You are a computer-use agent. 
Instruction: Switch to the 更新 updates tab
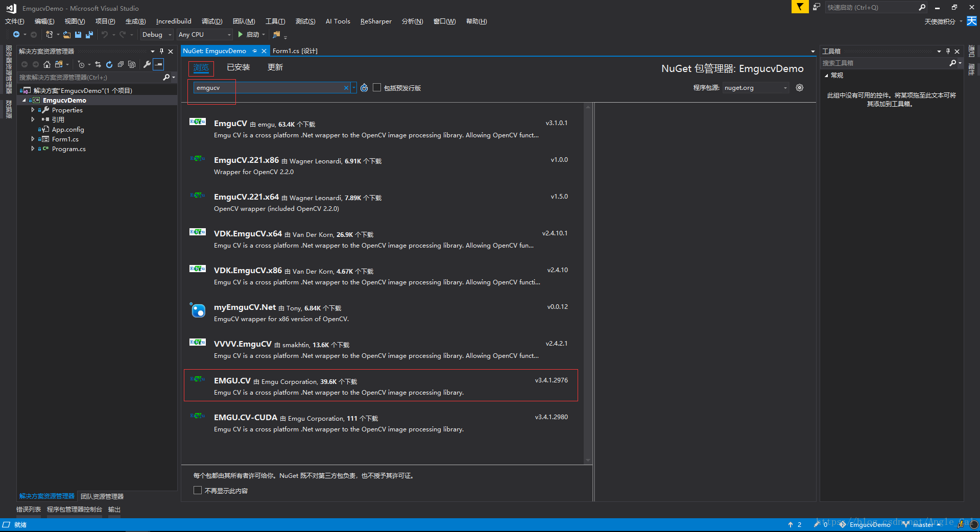(x=275, y=67)
